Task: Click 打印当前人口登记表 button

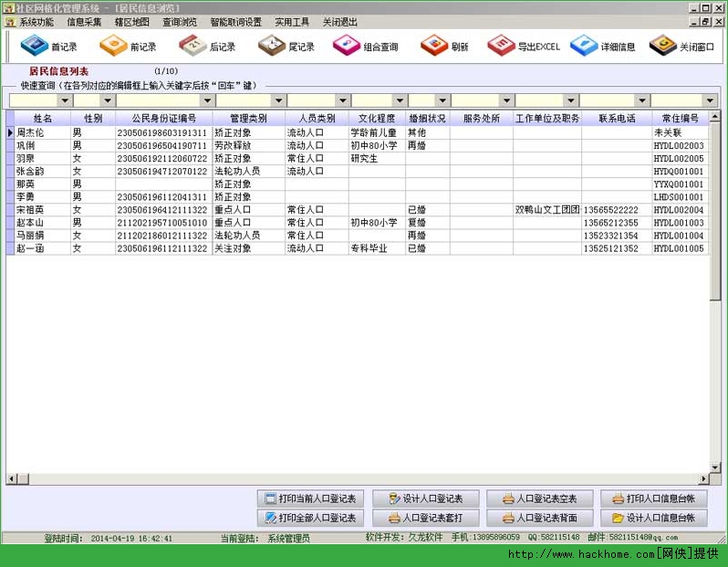Action: (311, 499)
